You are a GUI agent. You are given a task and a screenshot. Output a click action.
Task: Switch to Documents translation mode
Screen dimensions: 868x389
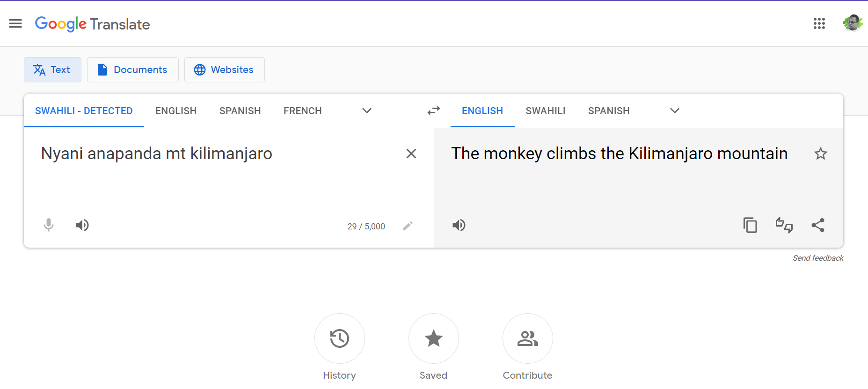pyautogui.click(x=133, y=70)
